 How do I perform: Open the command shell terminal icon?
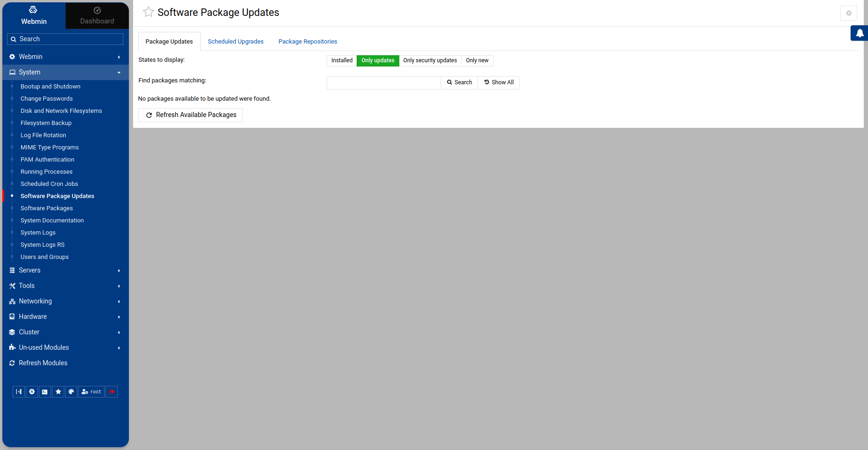45,391
